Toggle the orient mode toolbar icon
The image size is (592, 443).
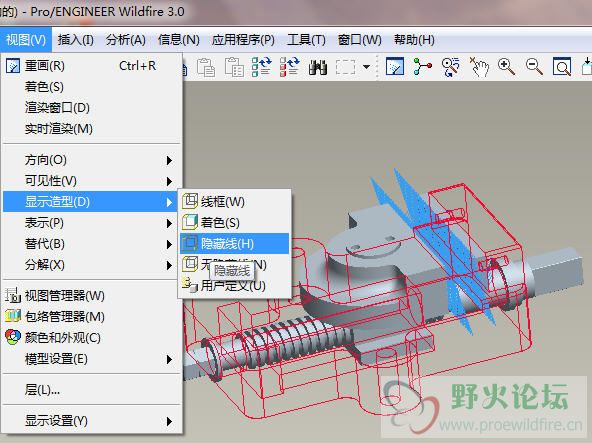(x=450, y=67)
